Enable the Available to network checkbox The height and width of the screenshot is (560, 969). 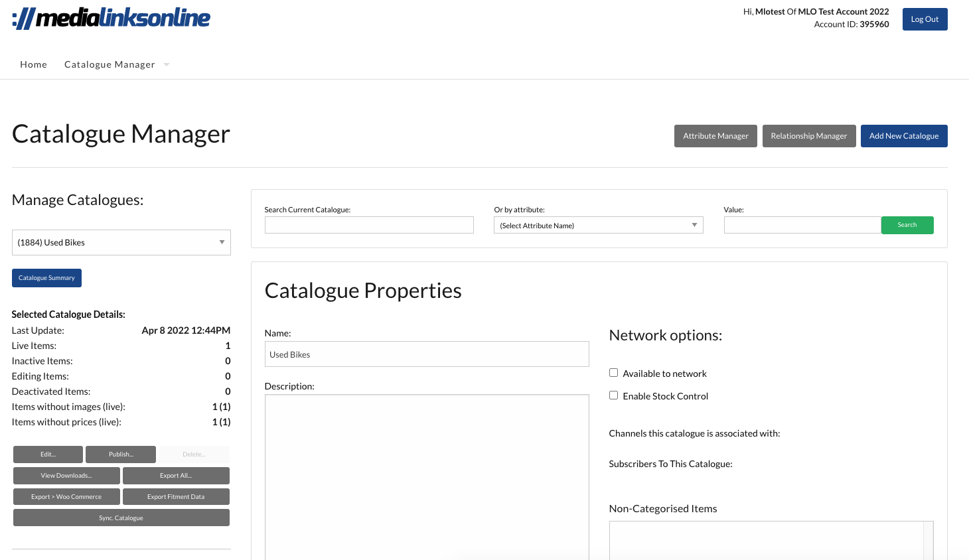(x=614, y=373)
